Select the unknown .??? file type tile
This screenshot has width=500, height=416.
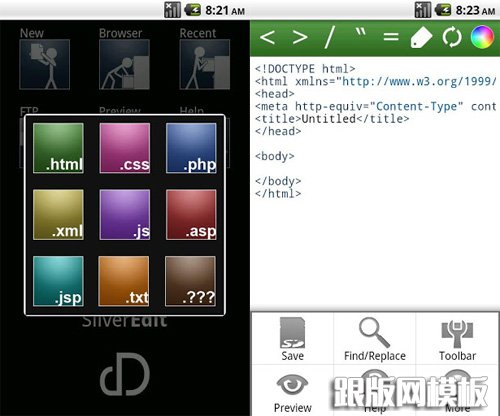[x=190, y=281]
